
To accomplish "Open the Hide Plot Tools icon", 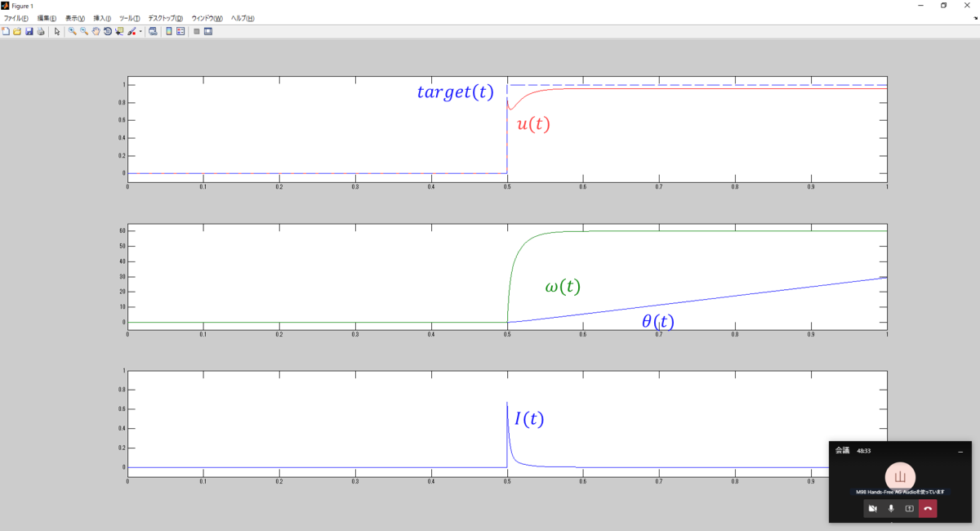I will pyautogui.click(x=197, y=32).
